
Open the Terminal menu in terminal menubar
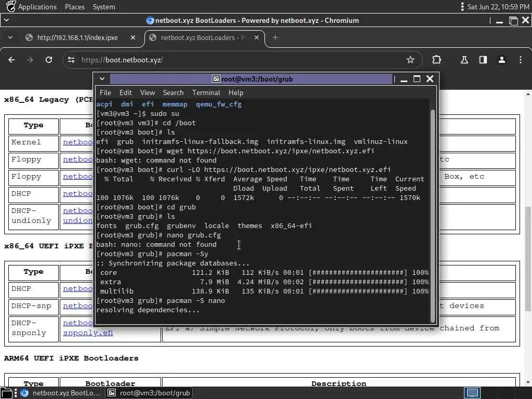206,92
